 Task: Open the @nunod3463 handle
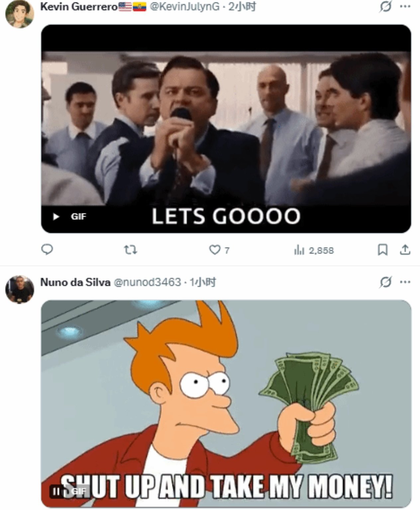point(147,282)
